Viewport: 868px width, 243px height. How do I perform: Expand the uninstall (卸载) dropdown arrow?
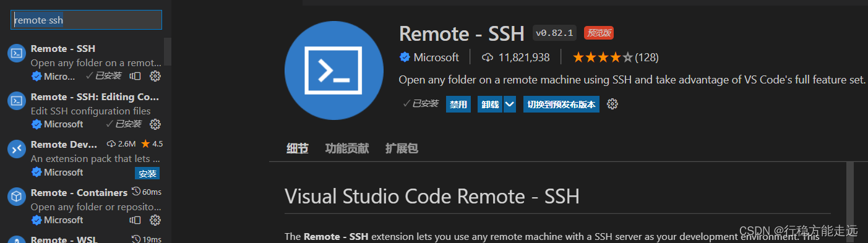coord(510,104)
